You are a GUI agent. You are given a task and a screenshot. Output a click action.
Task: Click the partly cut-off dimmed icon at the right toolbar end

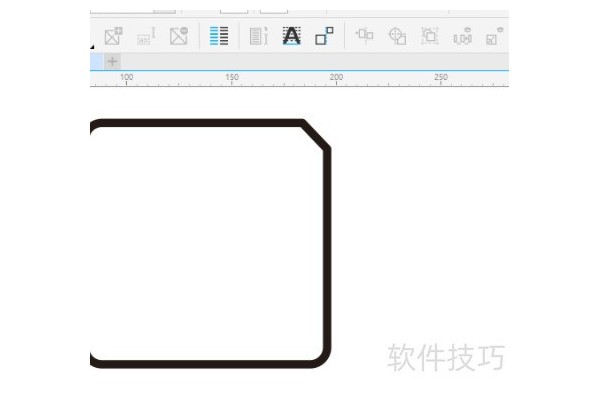[494, 36]
